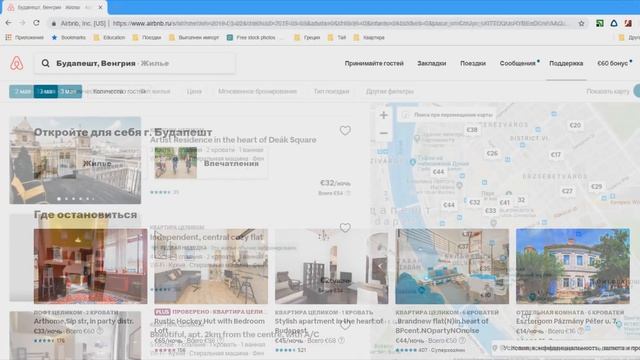Click the €29 map price marker
Screen dimensions: 640x360
coord(596,186)
